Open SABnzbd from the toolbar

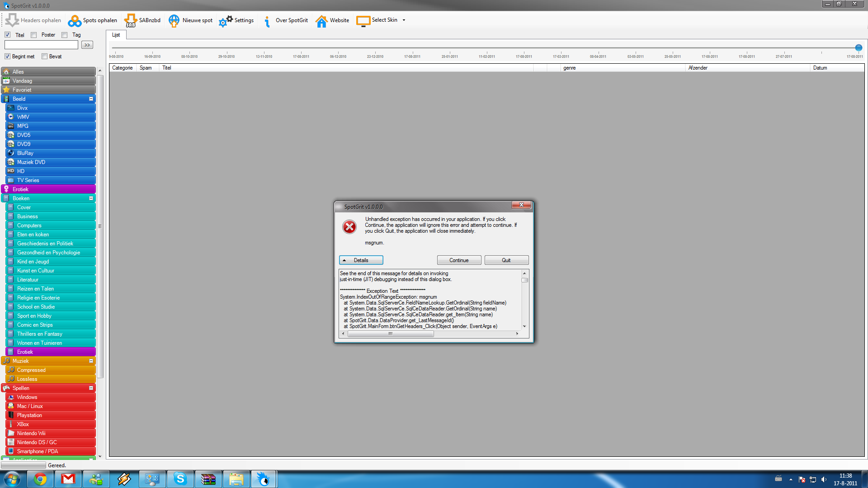pos(131,21)
